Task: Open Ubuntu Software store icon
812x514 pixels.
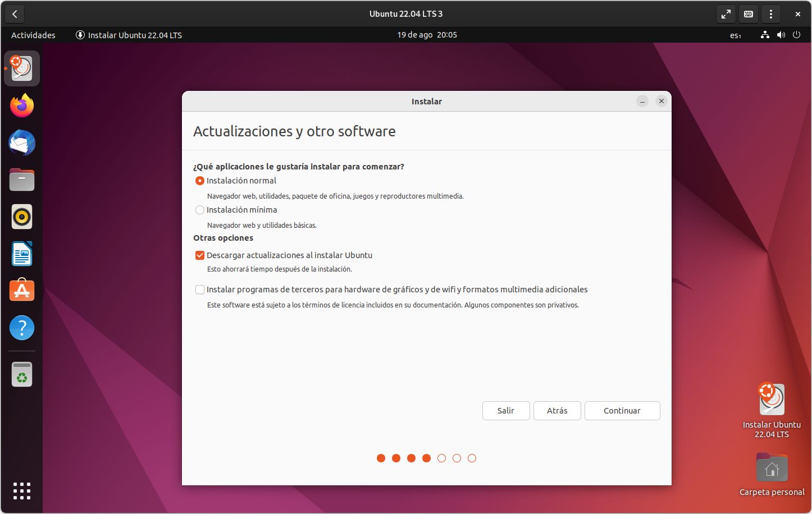Action: tap(22, 291)
